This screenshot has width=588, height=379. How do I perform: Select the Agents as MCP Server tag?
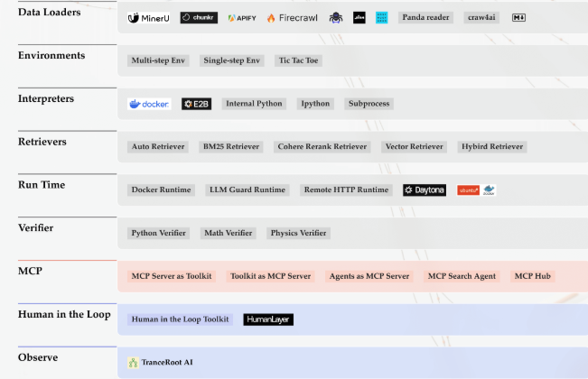tap(369, 276)
